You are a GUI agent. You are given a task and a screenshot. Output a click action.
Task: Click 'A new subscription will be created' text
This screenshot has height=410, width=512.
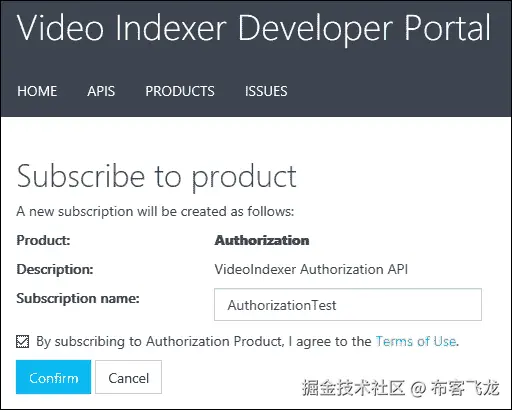[x=155, y=211]
